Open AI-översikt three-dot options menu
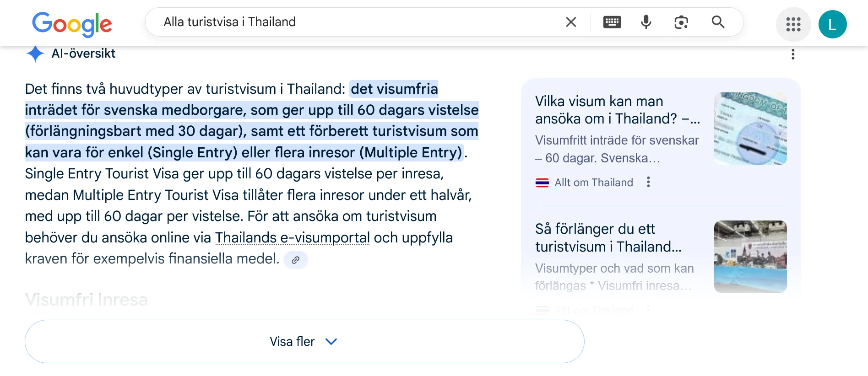The width and height of the screenshot is (868, 376). coord(793,54)
